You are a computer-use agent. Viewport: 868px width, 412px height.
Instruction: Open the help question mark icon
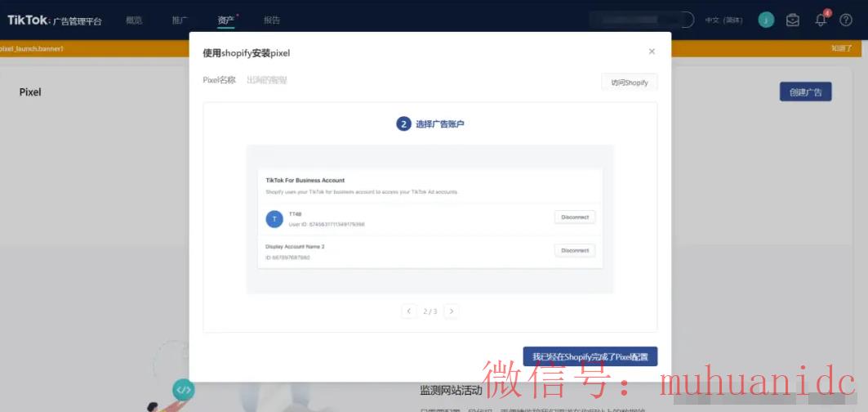pyautogui.click(x=846, y=20)
